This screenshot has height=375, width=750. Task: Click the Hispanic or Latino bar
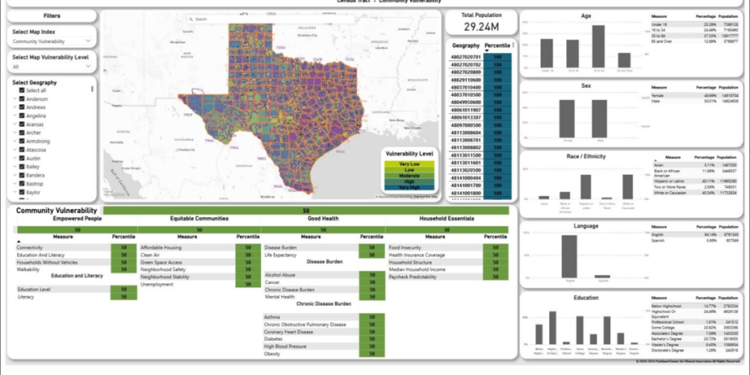click(x=586, y=187)
